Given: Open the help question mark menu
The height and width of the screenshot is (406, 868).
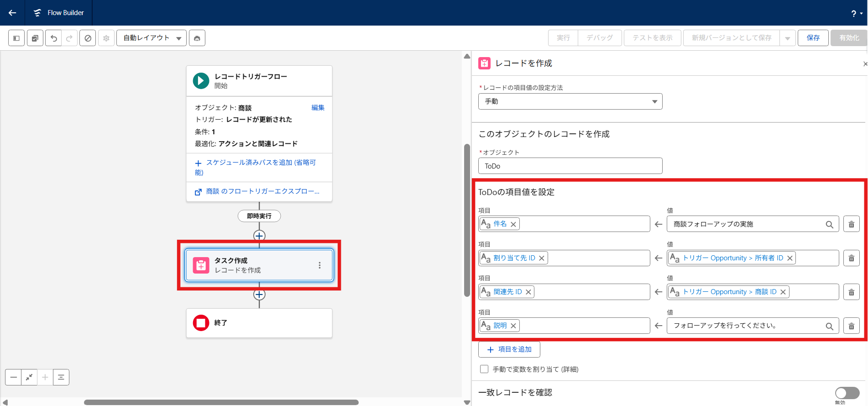Looking at the screenshot, I should tap(857, 13).
